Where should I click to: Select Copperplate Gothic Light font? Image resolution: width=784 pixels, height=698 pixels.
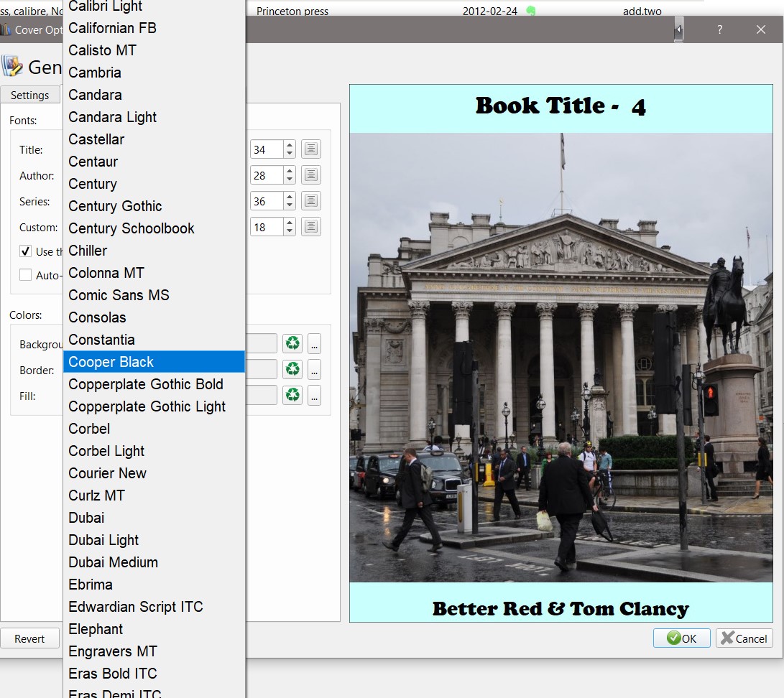(154, 406)
